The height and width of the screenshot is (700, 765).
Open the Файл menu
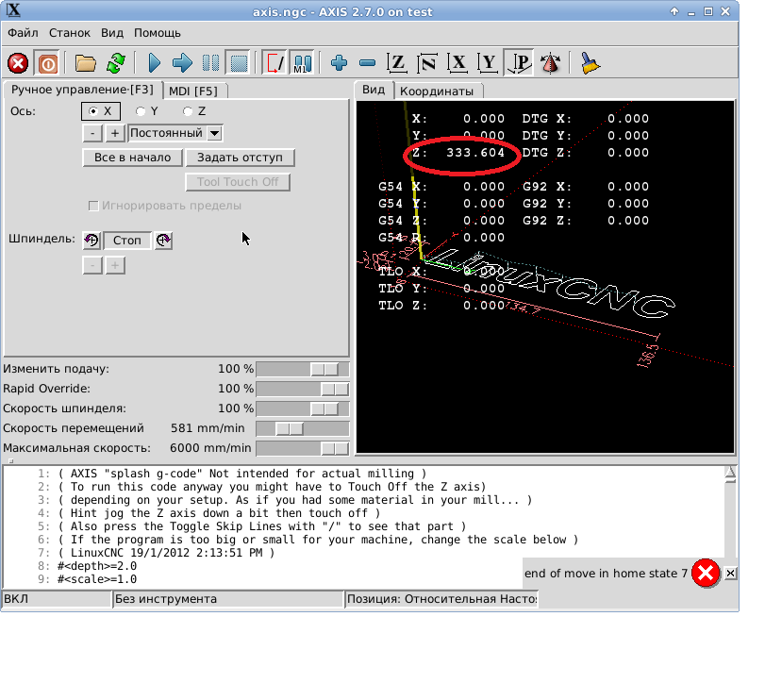(x=23, y=33)
